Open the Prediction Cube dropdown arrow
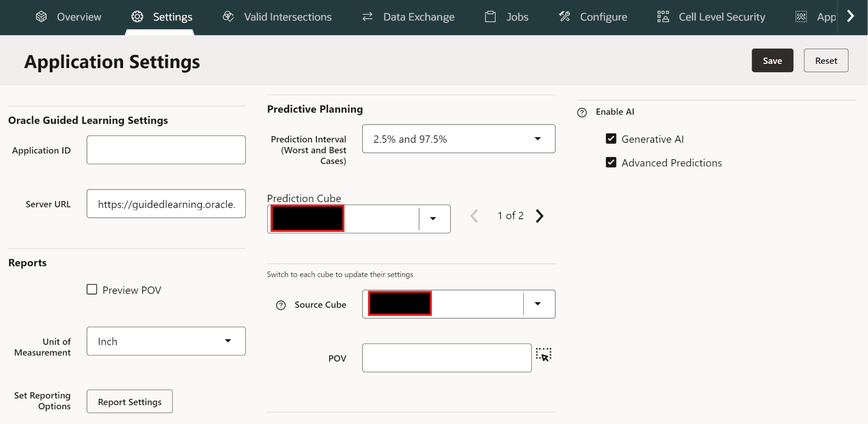This screenshot has width=868, height=424. 433,219
